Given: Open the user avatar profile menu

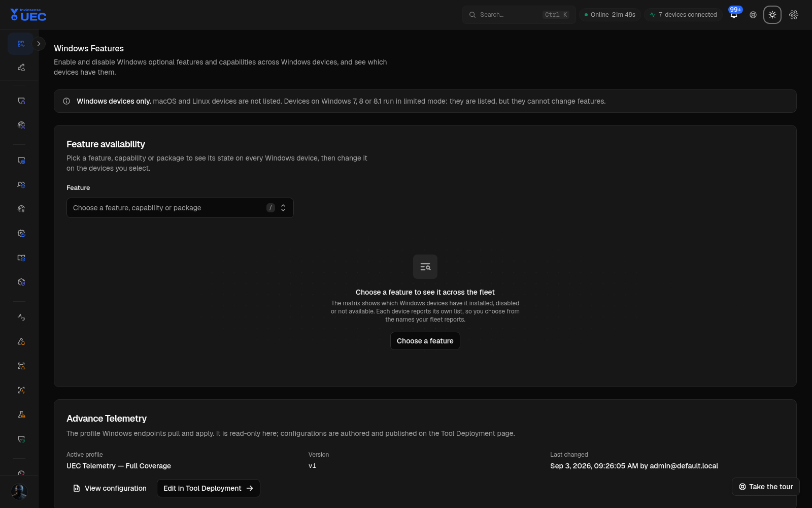Looking at the screenshot, I should [x=19, y=492].
